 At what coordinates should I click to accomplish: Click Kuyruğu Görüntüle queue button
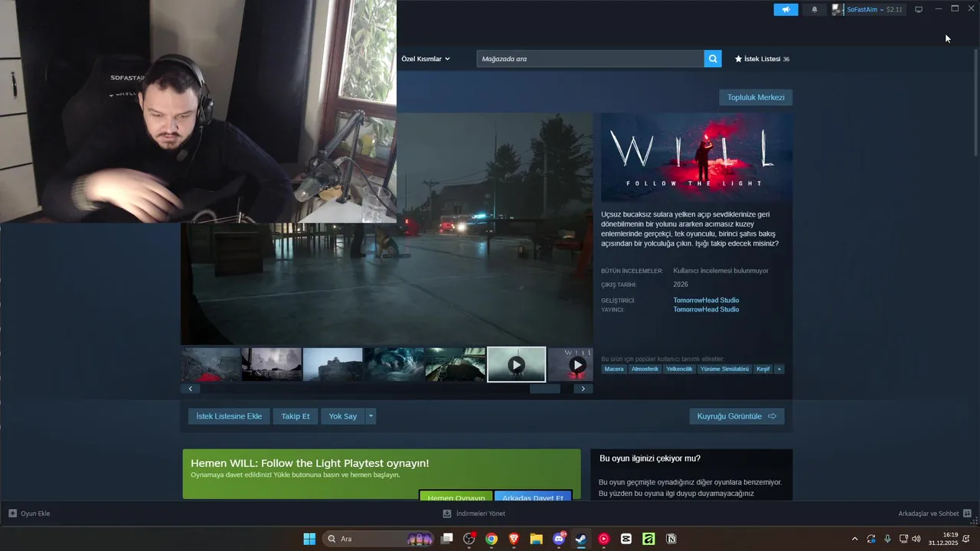(x=737, y=416)
